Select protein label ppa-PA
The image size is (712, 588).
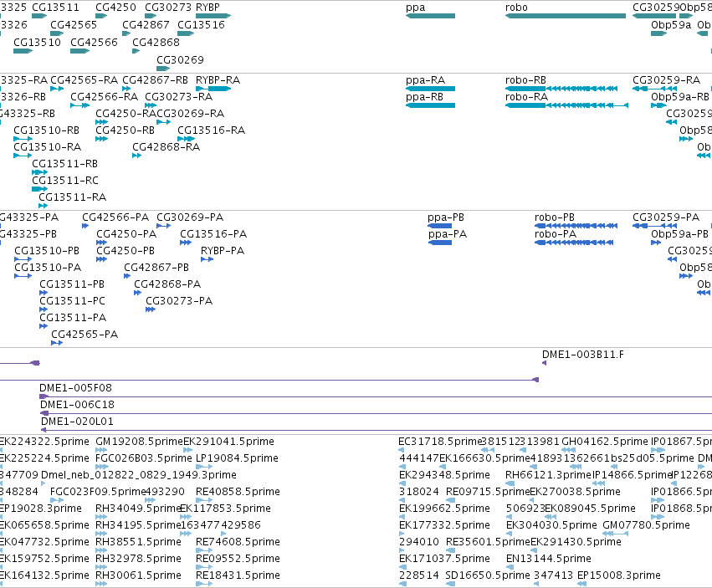point(448,234)
